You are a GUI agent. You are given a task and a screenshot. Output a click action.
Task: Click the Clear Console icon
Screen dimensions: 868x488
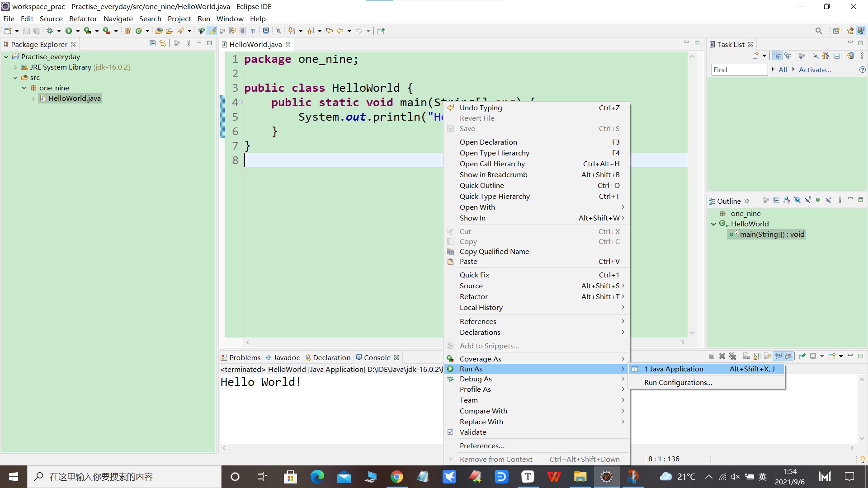pos(746,357)
